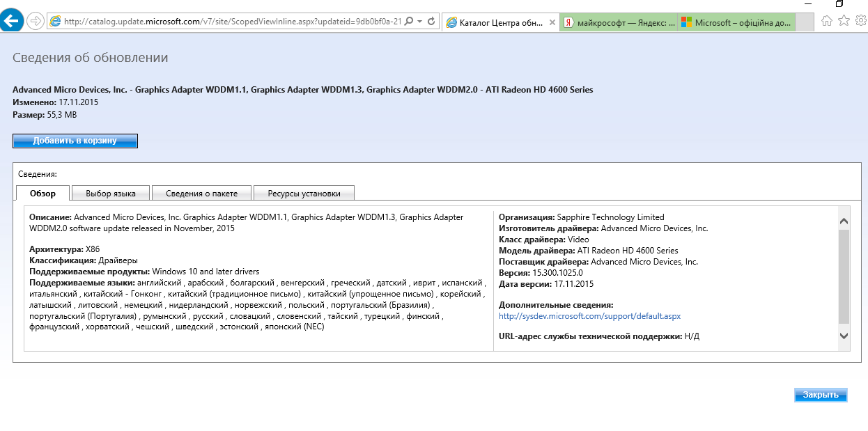The image size is (868, 431).
Task: Click the 'Дополнительные сведения:' label
Action: click(556, 305)
